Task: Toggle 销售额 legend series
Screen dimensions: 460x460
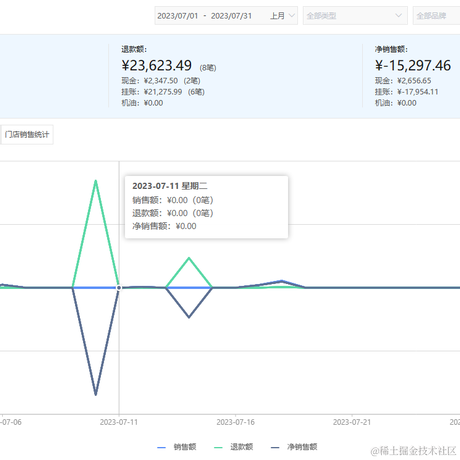Action: 177,447
